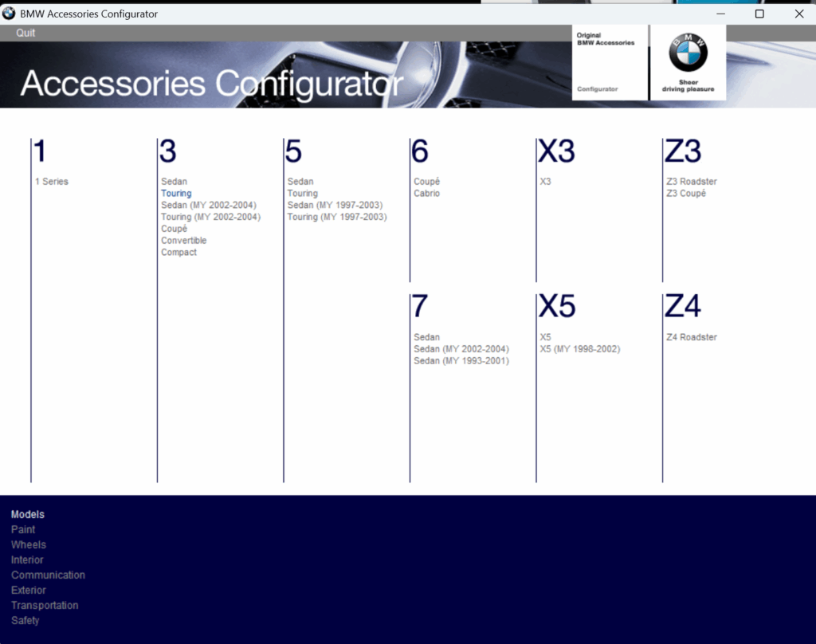Open the 1 Series model link
This screenshot has width=816, height=644.
click(52, 181)
